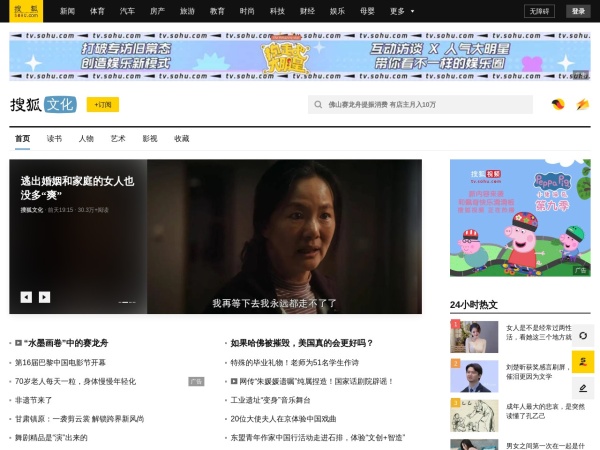Open the 科技 channel
Viewport: 600px width, 450px height.
(x=277, y=11)
